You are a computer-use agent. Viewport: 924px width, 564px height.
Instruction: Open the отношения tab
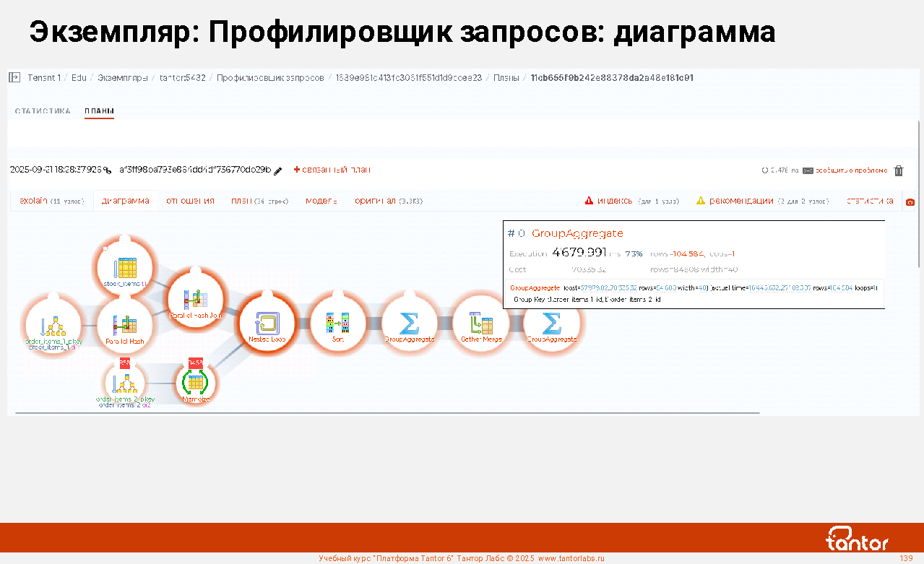pos(190,201)
